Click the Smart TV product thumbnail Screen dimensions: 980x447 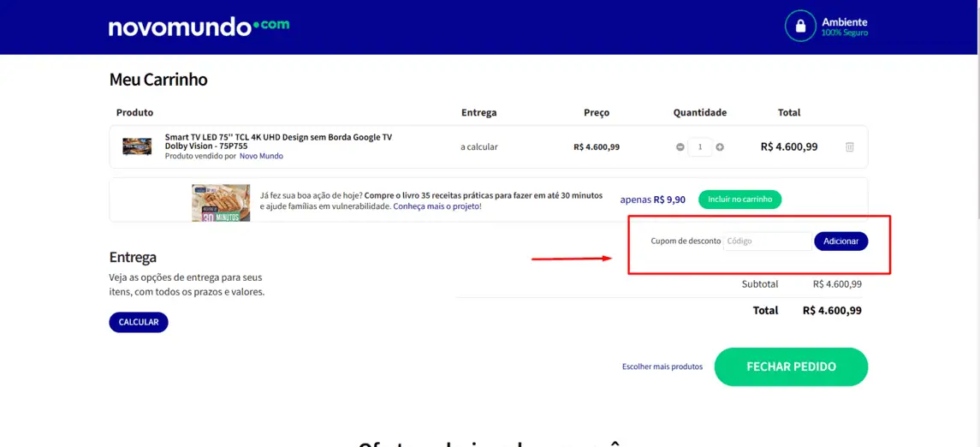(x=137, y=147)
